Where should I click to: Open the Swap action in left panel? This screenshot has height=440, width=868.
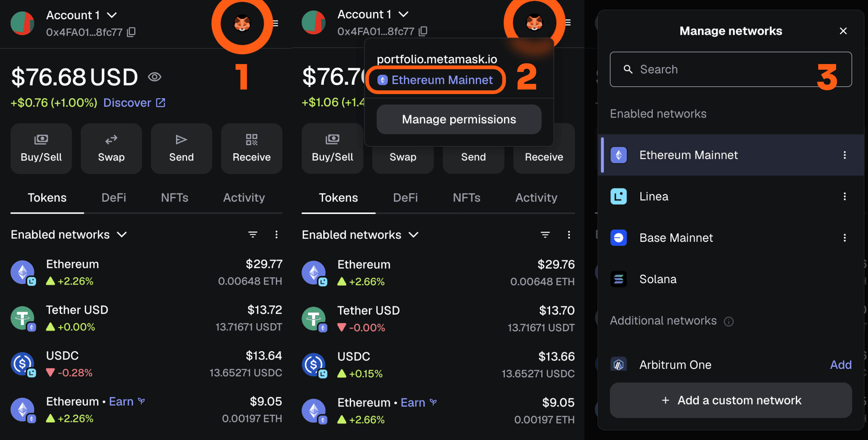pos(111,149)
